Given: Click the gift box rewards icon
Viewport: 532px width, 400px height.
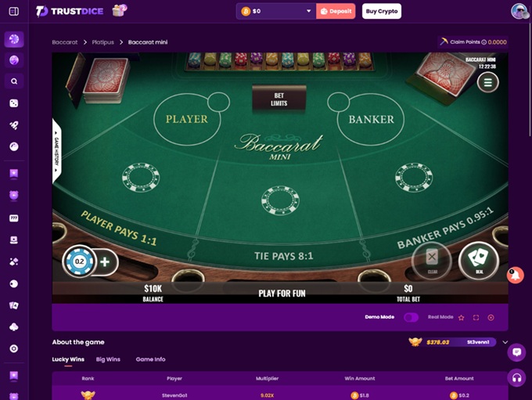Looking at the screenshot, I should (x=119, y=10).
